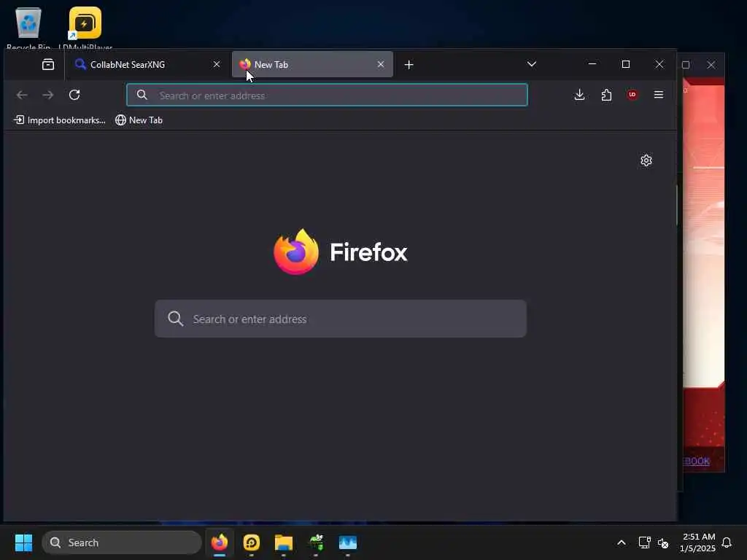Open File Explorer from the taskbar

point(284,542)
